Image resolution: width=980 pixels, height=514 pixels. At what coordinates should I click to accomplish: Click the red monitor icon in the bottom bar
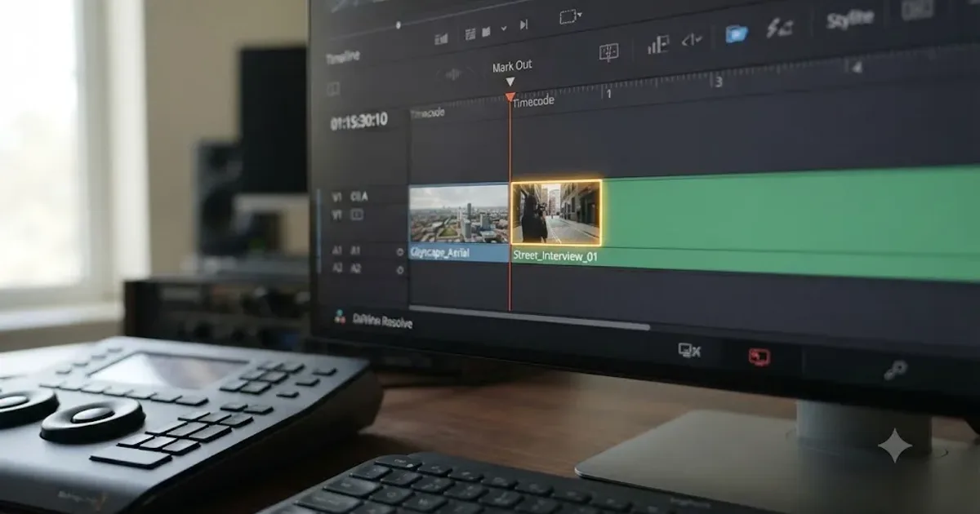[759, 357]
